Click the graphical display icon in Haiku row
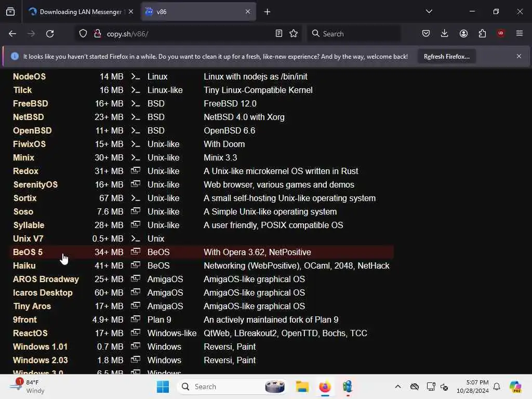The image size is (532, 399). pos(136,265)
